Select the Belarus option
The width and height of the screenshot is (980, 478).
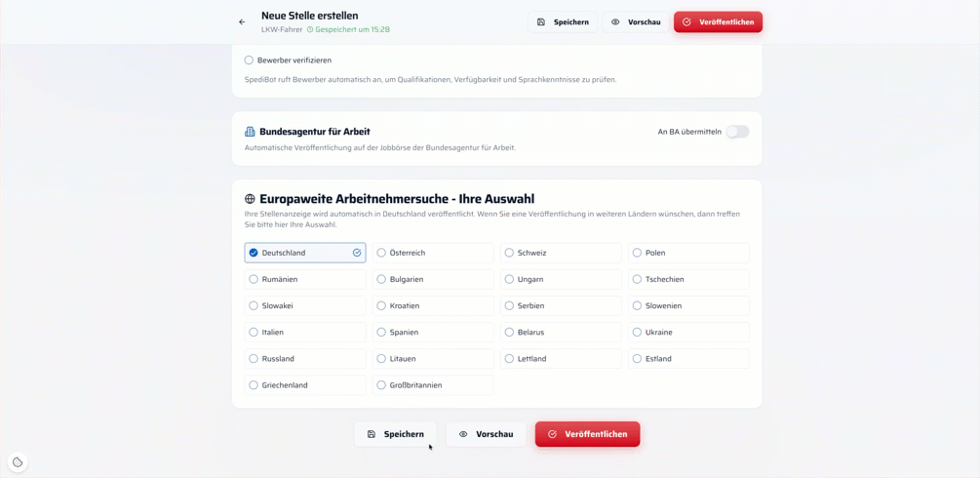click(561, 333)
